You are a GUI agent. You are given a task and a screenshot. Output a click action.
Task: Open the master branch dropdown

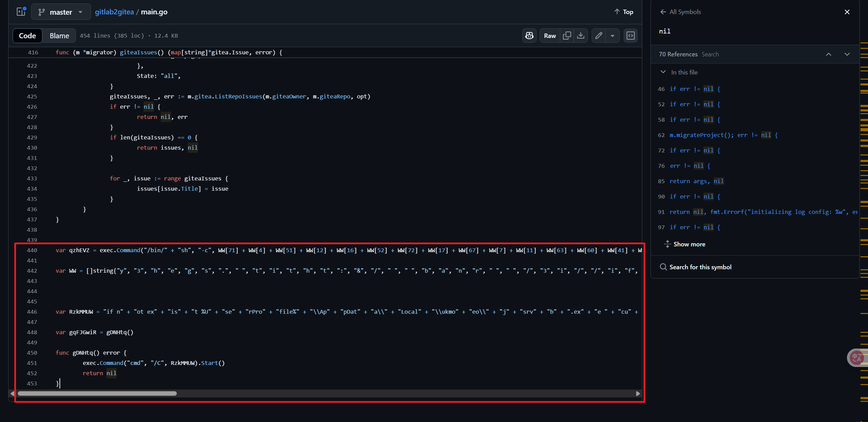coord(61,12)
